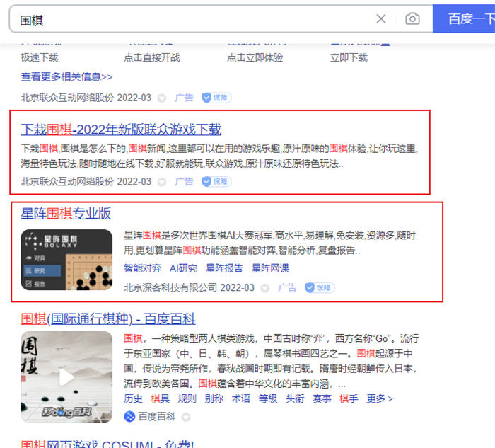Click the Baidu Baike paw logo icon
This screenshot has width=495, height=448.
(129, 416)
